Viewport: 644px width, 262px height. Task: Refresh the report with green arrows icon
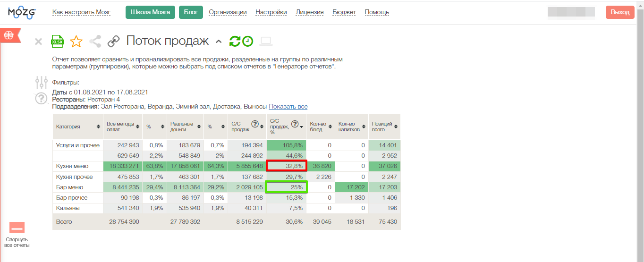pos(235,42)
